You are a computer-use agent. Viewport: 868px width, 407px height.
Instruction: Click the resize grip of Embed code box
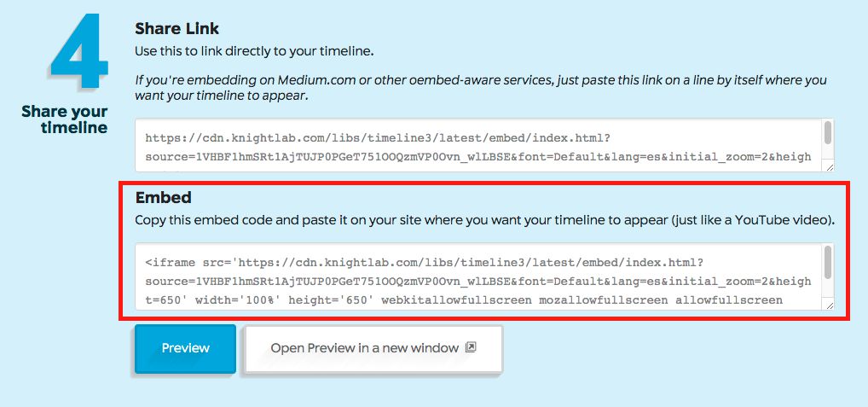point(830,305)
